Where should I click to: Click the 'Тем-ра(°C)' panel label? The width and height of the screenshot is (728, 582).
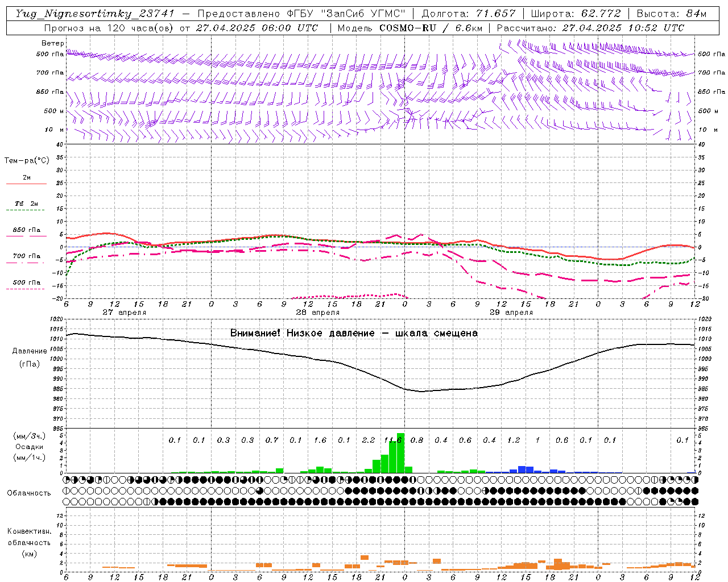point(27,160)
